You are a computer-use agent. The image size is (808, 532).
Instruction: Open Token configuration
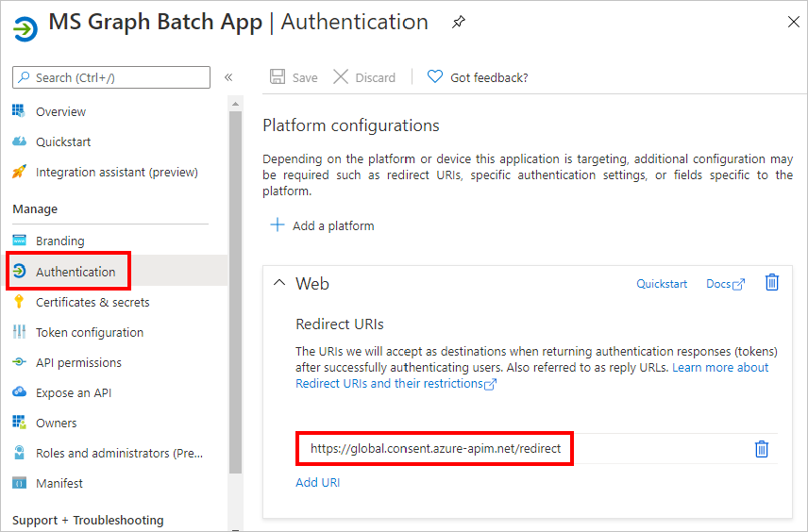pyautogui.click(x=90, y=333)
